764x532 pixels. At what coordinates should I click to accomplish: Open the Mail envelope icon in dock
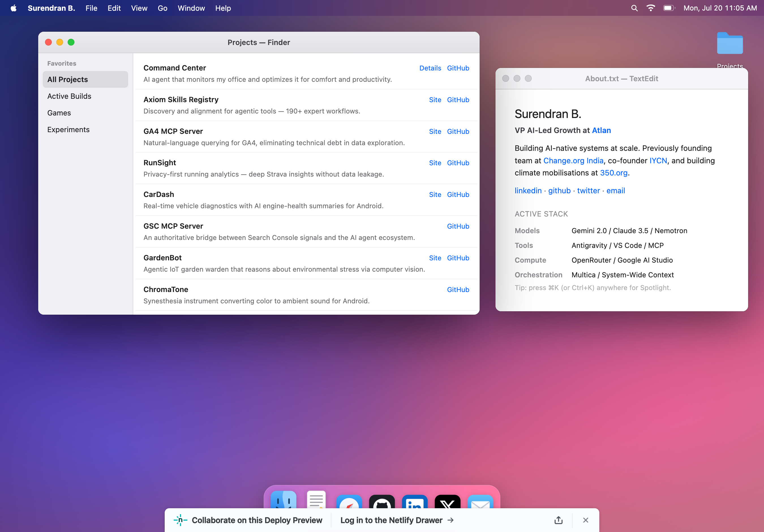[x=480, y=502]
